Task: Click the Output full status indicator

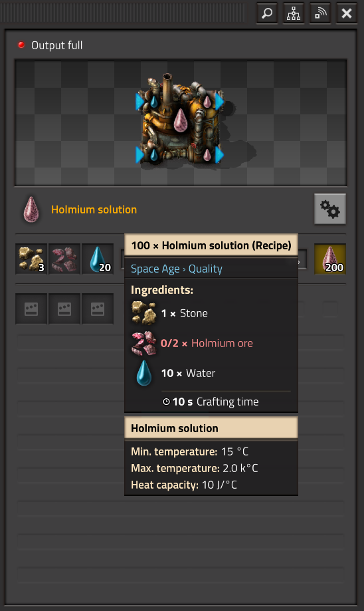Action: [50, 45]
